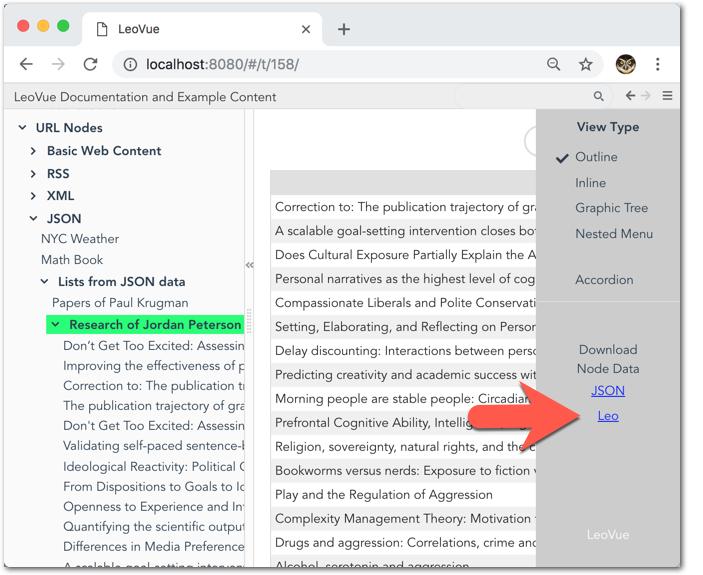Open a new browser tab with the plus icon
The image size is (703, 575).
coord(344,29)
